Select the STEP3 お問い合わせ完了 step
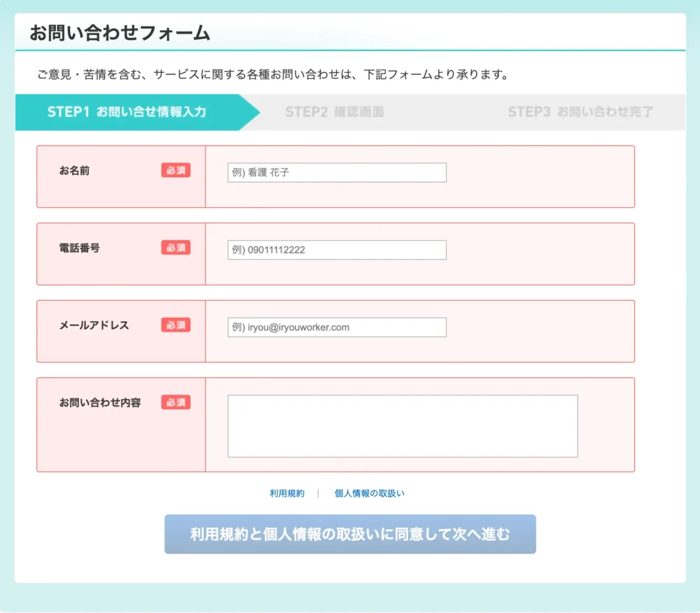The height and width of the screenshot is (613, 700). coord(580,112)
